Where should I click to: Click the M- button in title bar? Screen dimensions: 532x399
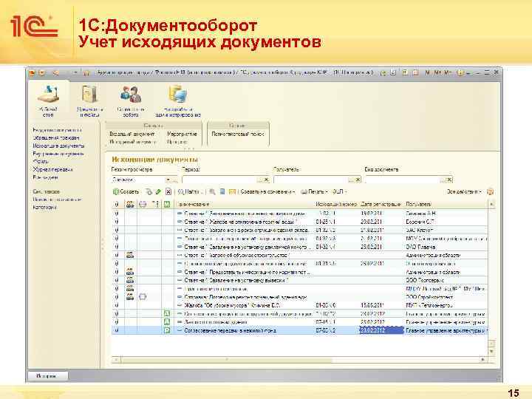448,72
